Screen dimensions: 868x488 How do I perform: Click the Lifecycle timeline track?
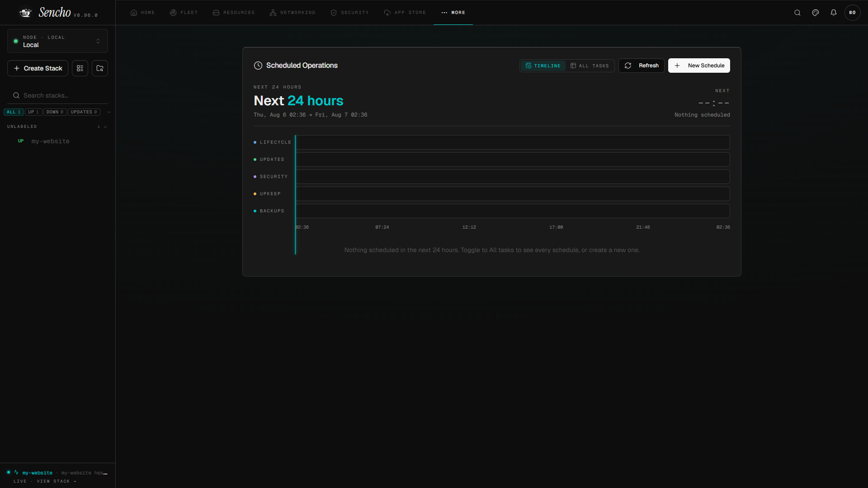click(x=513, y=142)
